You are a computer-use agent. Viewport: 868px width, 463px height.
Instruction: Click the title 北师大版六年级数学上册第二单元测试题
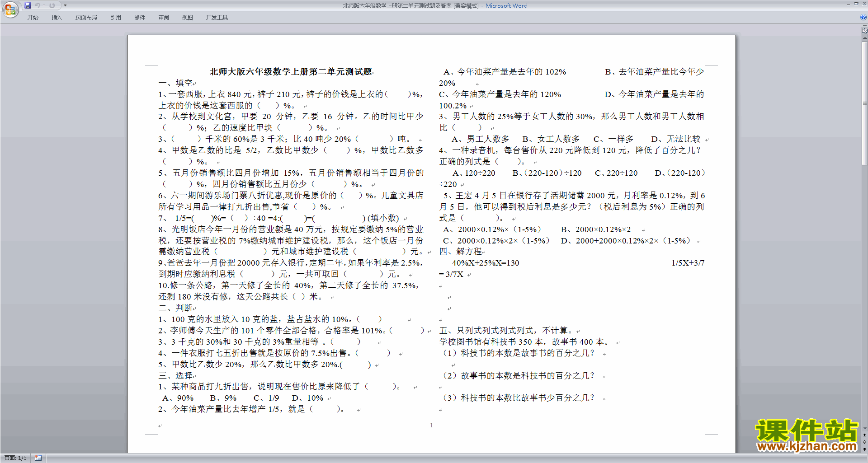tap(291, 72)
